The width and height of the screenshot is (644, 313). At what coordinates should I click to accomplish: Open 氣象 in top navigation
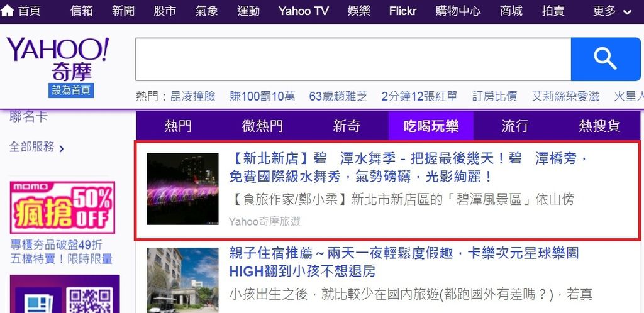tap(206, 11)
